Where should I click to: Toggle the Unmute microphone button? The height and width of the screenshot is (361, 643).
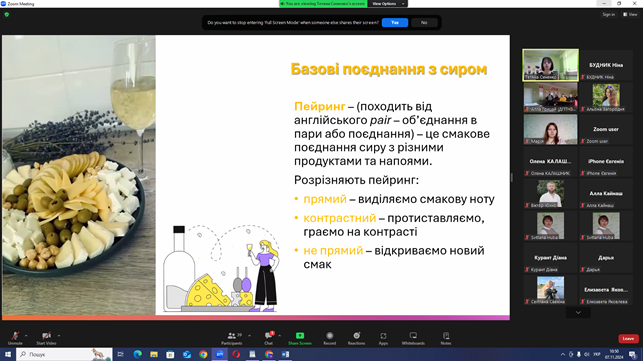click(x=15, y=336)
